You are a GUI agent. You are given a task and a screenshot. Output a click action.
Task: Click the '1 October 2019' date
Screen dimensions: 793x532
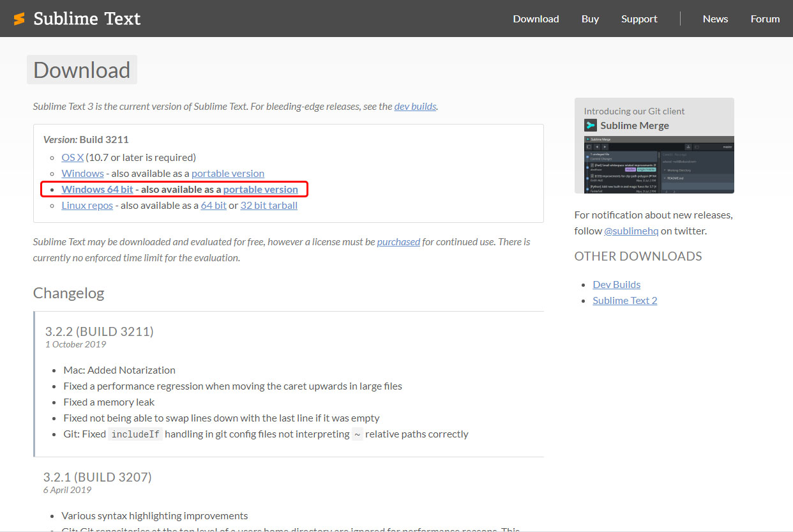[x=75, y=344]
